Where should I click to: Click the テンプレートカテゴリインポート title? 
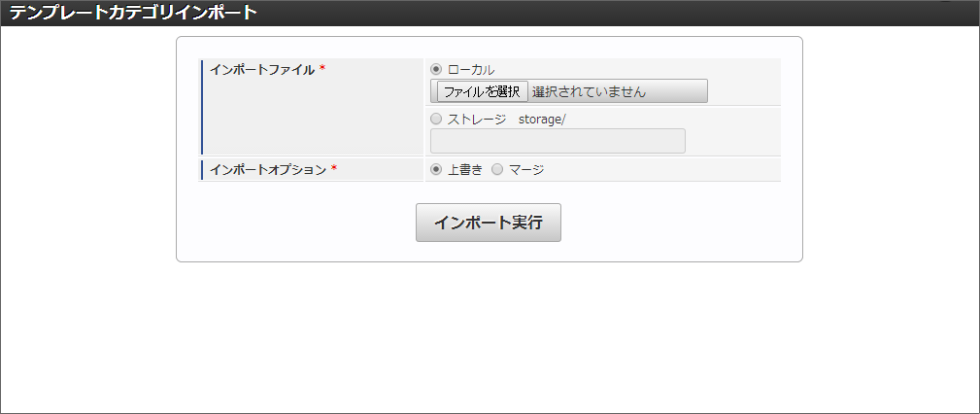(132, 13)
